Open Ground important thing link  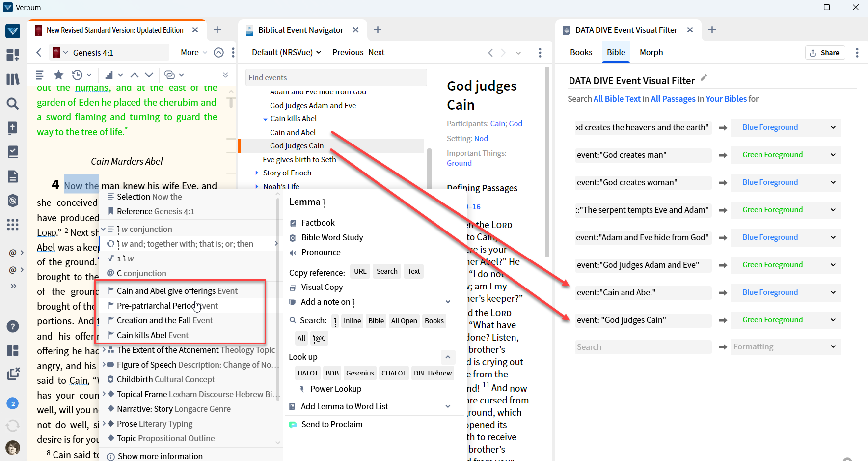tap(459, 163)
